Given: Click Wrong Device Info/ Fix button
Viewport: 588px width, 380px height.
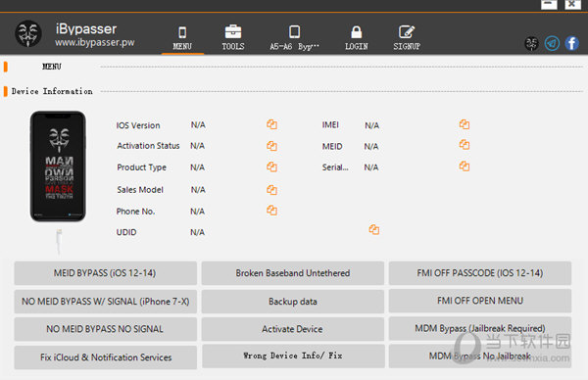Looking at the screenshot, I should coord(293,356).
